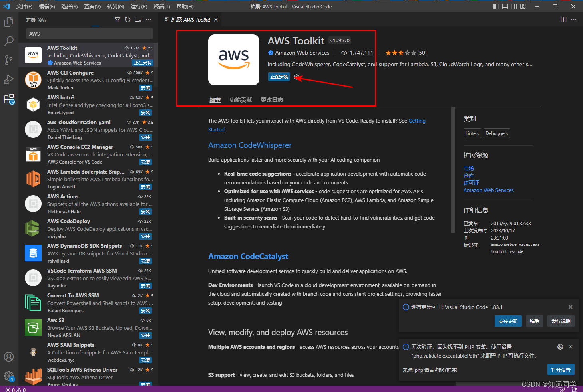Viewport: 583px width, 392px height.
Task: Switch to the 细节 details tab
Action: [x=215, y=100]
